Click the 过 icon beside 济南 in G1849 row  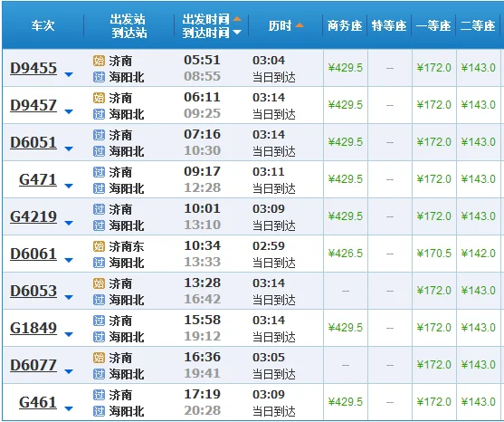coord(99,321)
